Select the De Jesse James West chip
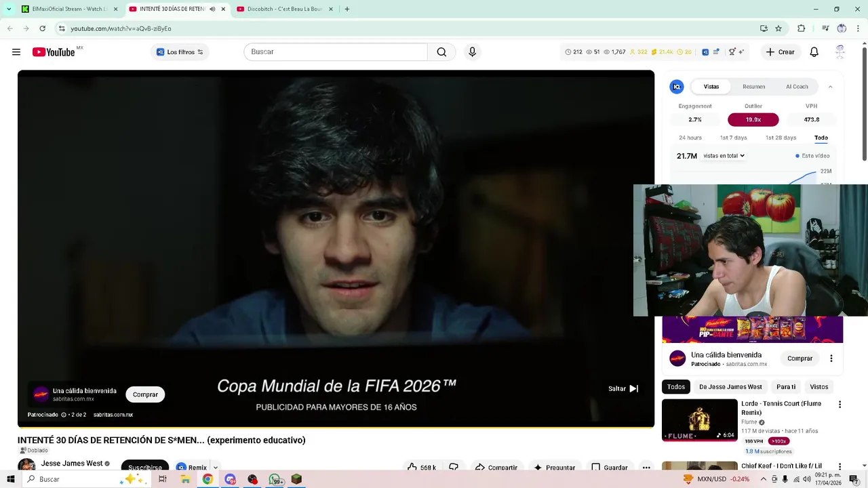Screen dimensions: 868x488 pyautogui.click(x=730, y=387)
